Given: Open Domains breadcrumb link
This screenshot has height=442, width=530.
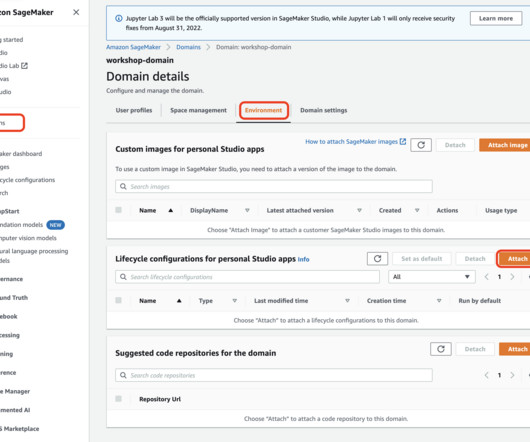Looking at the screenshot, I should [x=188, y=47].
